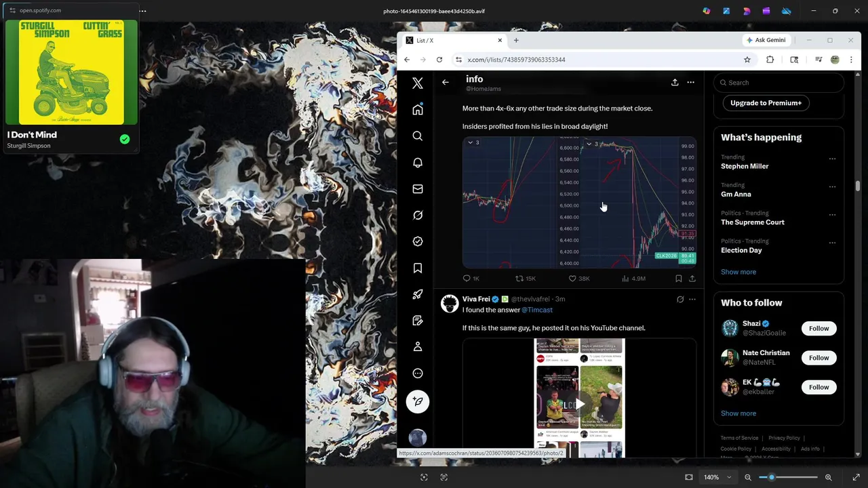This screenshot has width=868, height=488.
Task: Follow Shazi
Action: [818, 328]
